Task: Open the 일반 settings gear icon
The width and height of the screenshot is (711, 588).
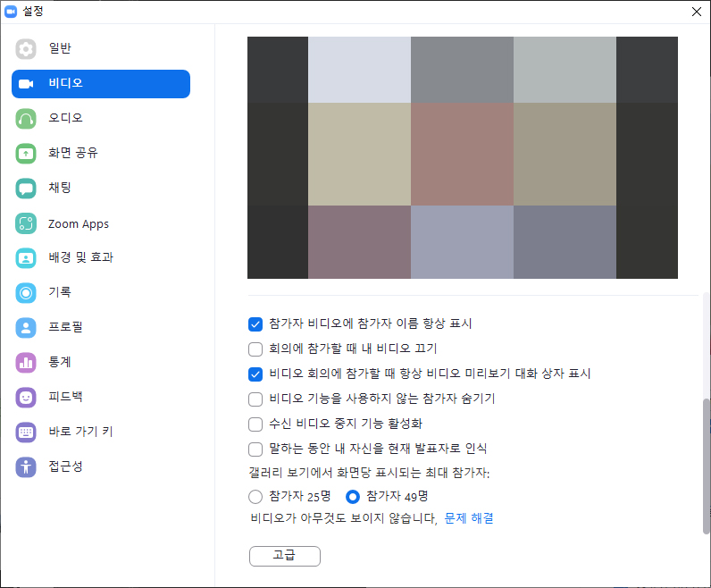Action: point(26,49)
